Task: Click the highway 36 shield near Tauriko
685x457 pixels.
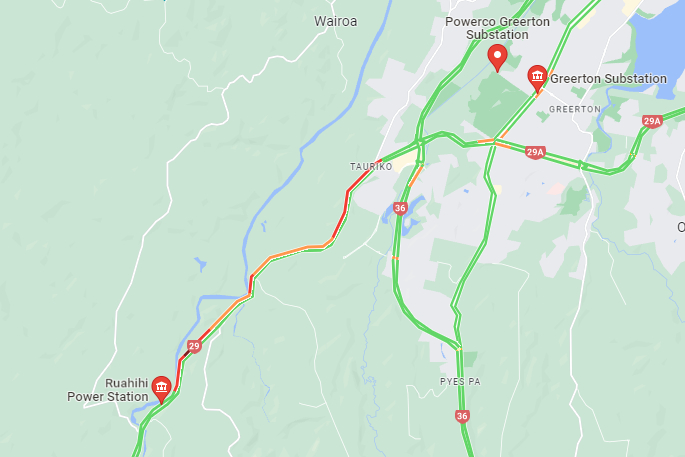Action: (400, 208)
